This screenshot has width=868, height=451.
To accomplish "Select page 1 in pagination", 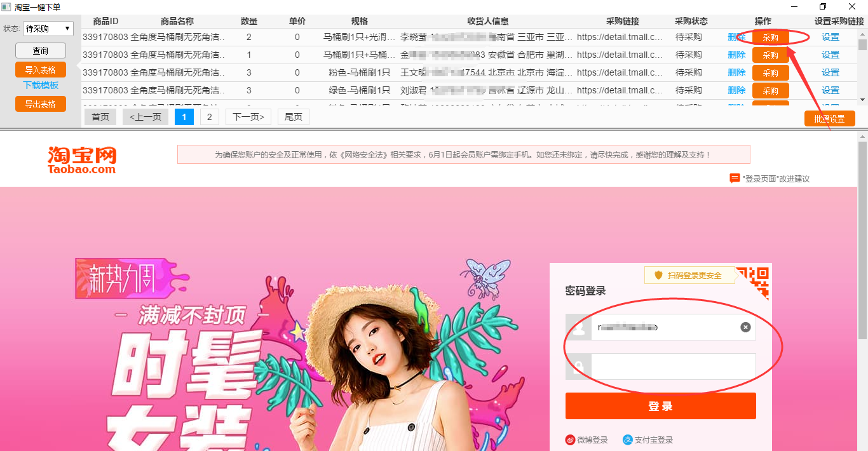I will click(184, 117).
